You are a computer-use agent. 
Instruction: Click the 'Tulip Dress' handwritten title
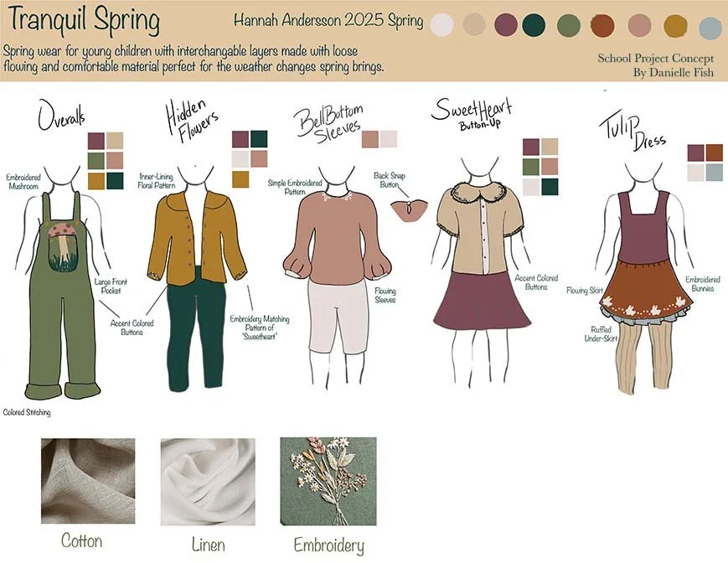(632, 132)
